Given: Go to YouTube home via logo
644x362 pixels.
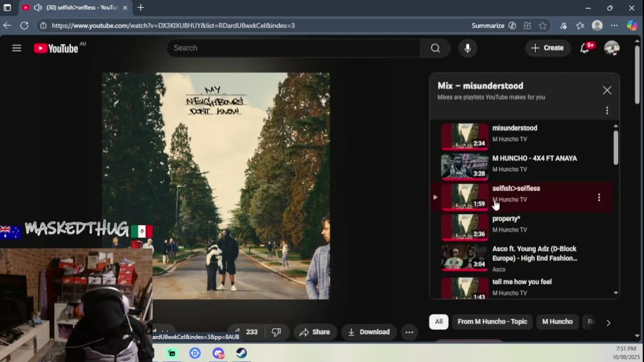Looking at the screenshot, I should (x=56, y=48).
